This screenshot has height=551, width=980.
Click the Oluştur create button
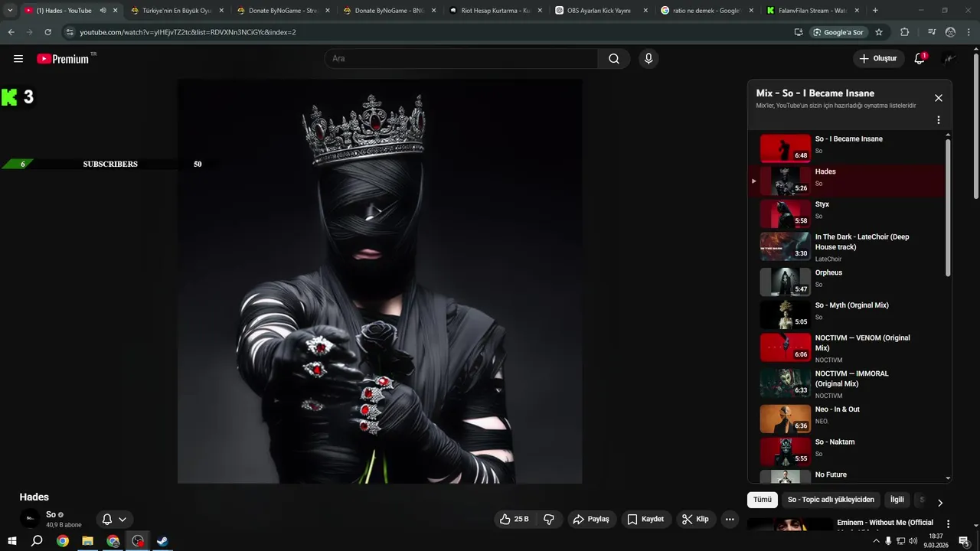pyautogui.click(x=879, y=59)
